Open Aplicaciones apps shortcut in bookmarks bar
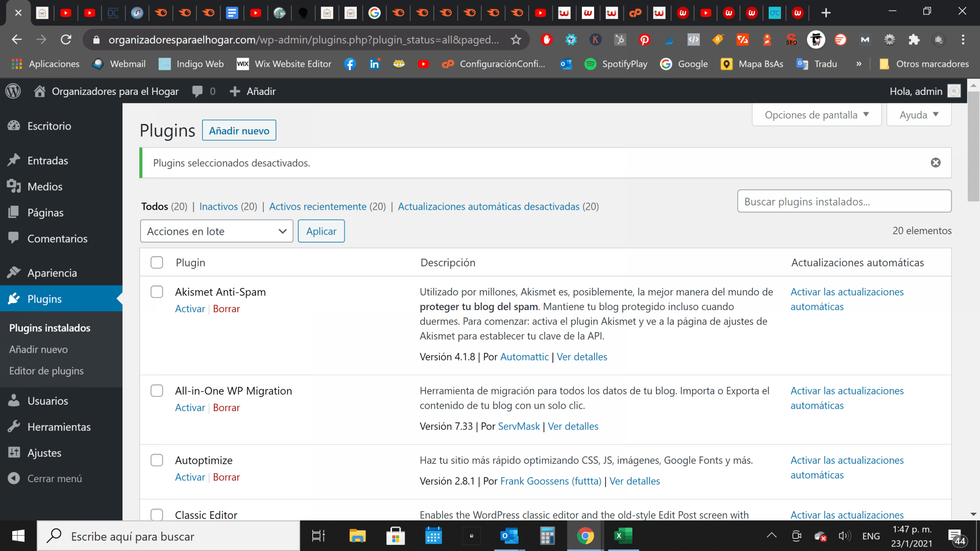 45,64
